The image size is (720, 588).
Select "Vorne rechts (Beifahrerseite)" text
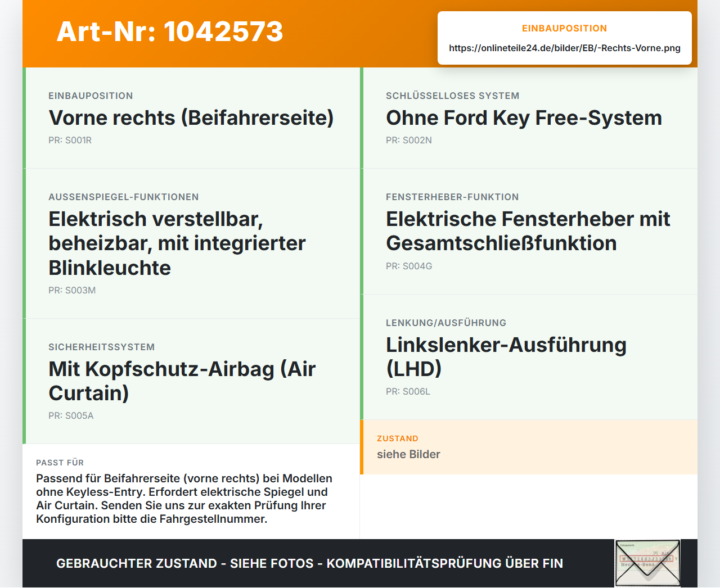click(x=191, y=117)
